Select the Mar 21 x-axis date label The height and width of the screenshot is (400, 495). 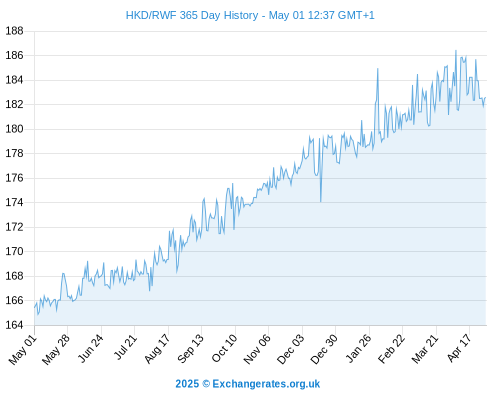pyautogui.click(x=425, y=349)
